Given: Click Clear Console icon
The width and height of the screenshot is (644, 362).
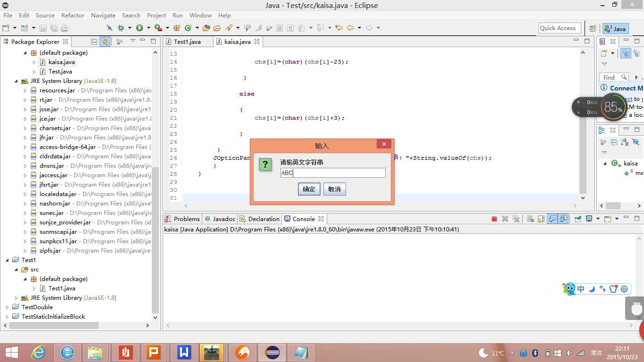Looking at the screenshot, I should 530,219.
